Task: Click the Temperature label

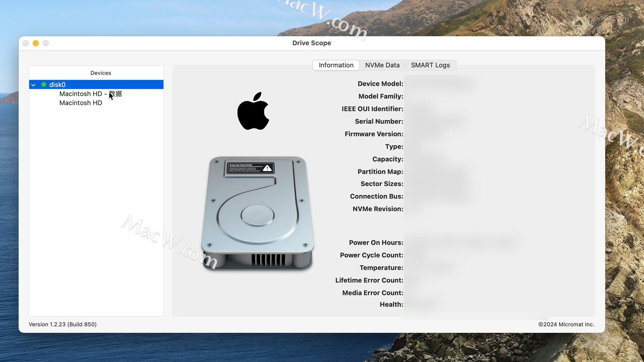Action: tap(381, 267)
